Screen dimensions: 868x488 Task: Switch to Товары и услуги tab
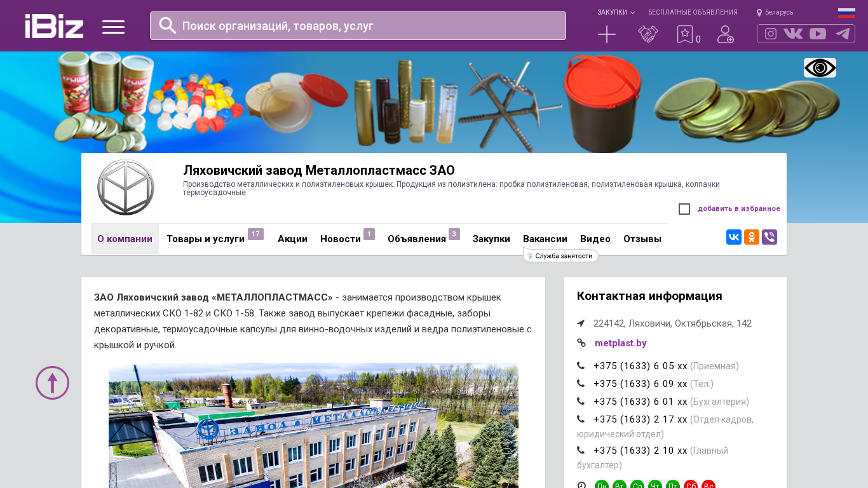tap(205, 239)
